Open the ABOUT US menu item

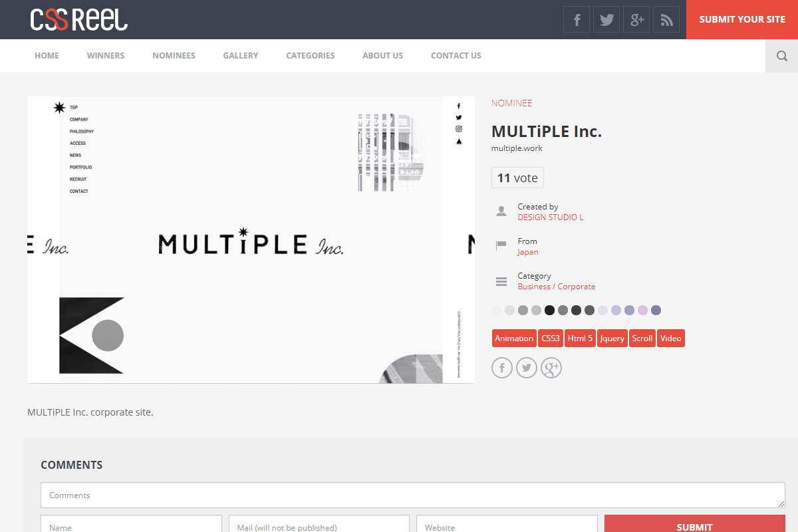382,56
